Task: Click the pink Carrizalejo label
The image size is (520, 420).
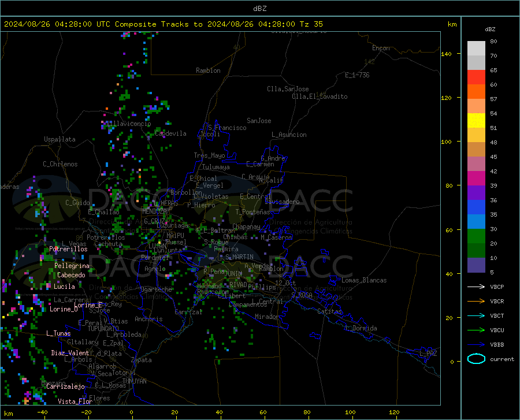Action: [x=65, y=386]
